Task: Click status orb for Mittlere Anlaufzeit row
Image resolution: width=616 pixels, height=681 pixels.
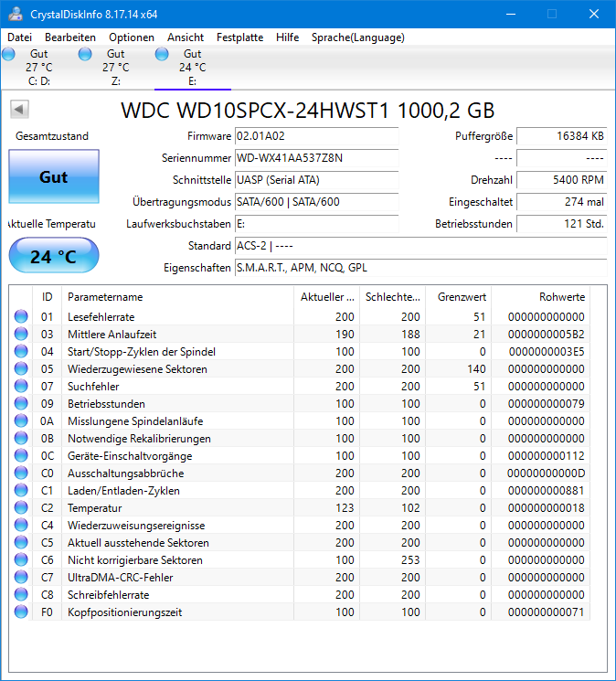Action: coord(21,334)
